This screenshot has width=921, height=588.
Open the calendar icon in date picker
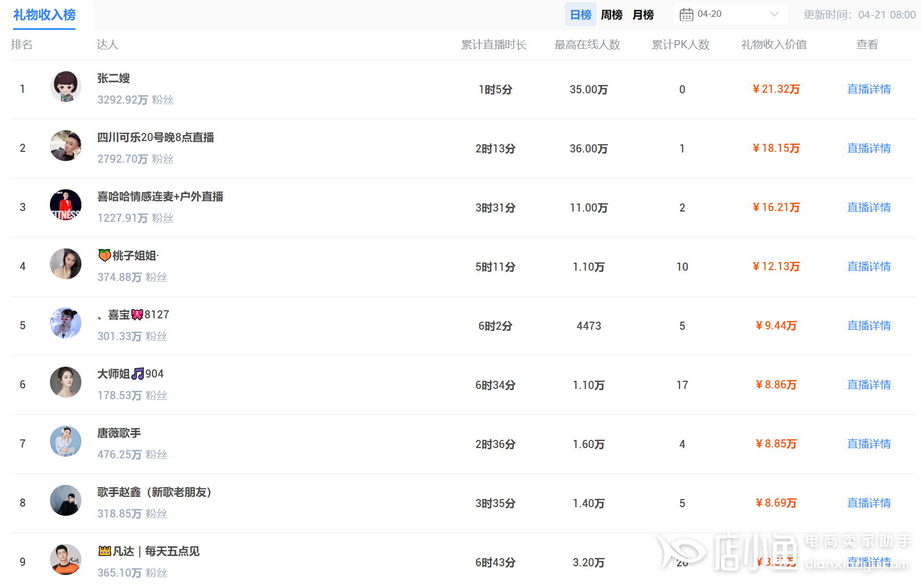(686, 15)
